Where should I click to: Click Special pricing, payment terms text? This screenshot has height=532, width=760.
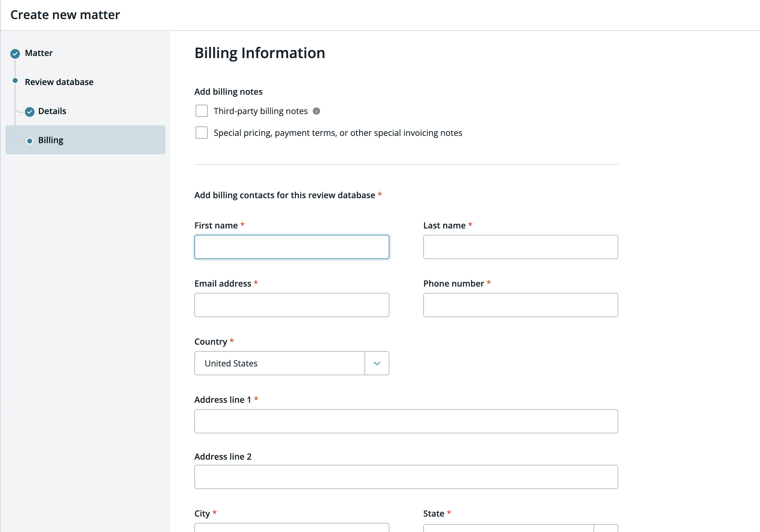(338, 133)
